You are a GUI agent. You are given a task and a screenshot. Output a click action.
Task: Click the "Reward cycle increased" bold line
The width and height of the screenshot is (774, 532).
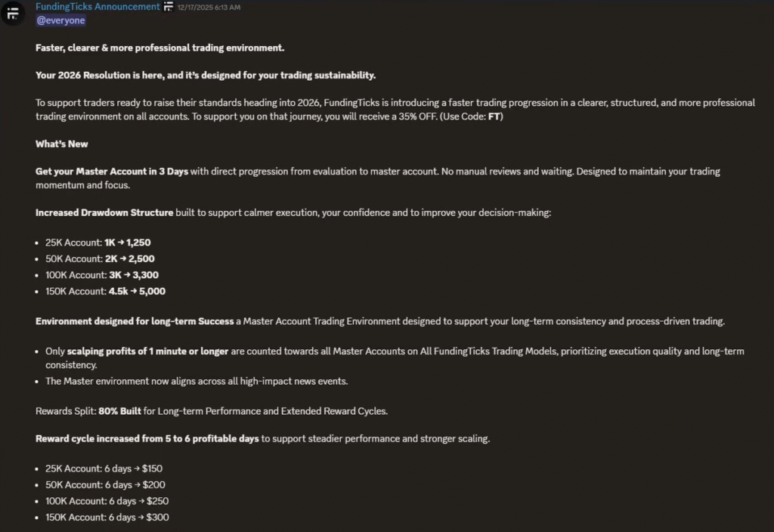[147, 438]
